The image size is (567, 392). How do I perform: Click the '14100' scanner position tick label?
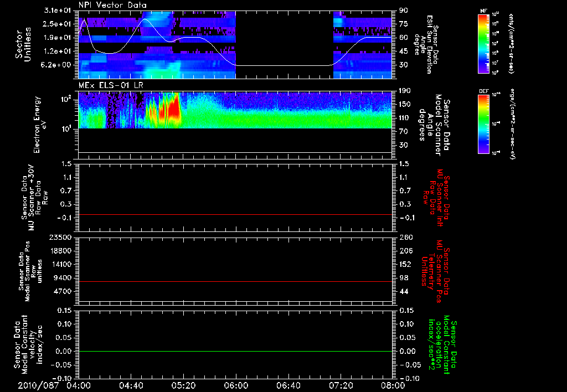point(60,264)
